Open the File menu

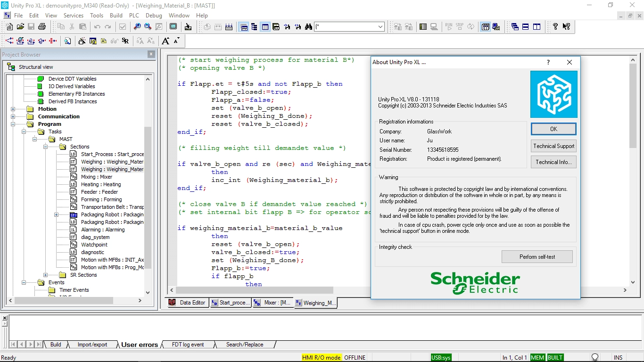pyautogui.click(x=18, y=16)
